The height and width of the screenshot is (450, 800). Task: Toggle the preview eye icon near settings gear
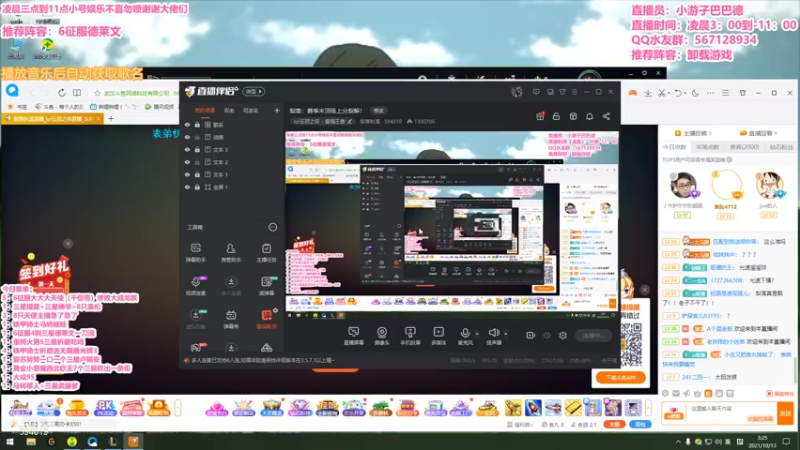pyautogui.click(x=547, y=335)
